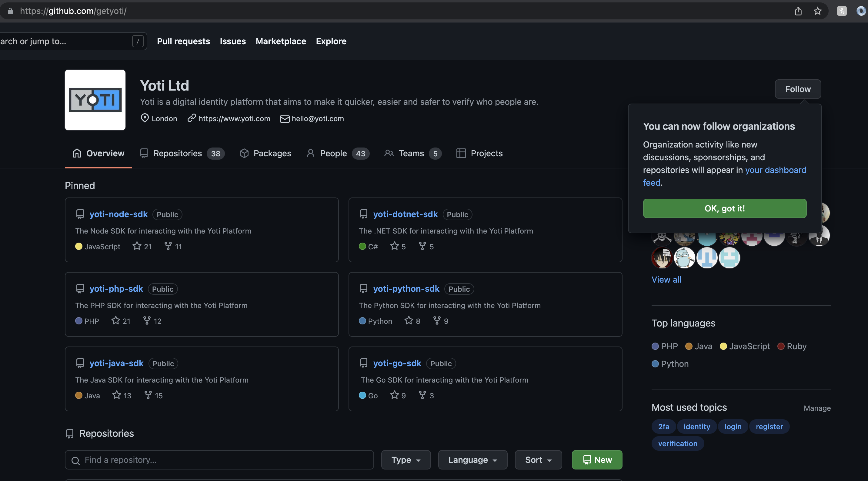Open the yoti-java-sdk repository link

(117, 363)
